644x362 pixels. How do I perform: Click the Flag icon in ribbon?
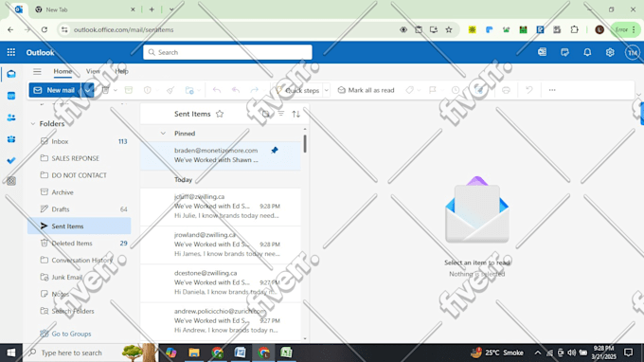pyautogui.click(x=433, y=90)
